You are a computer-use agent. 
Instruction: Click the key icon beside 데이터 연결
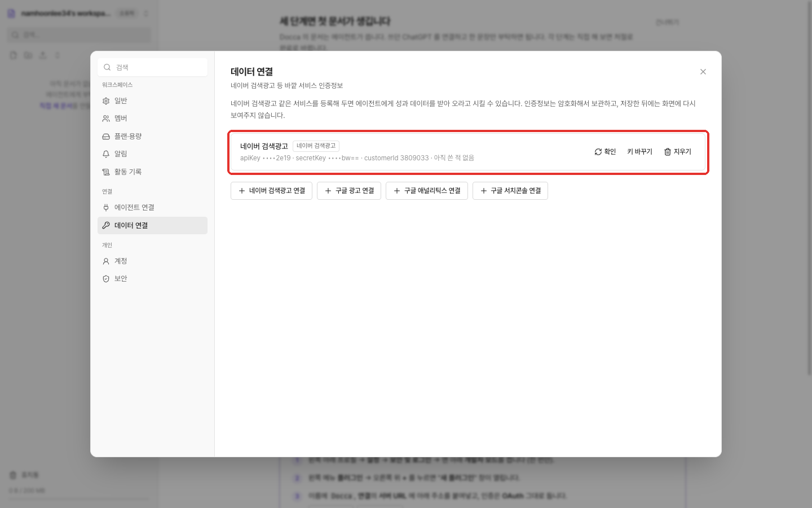(x=106, y=225)
